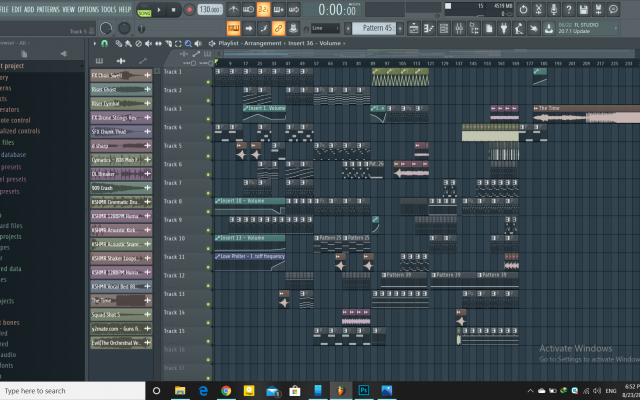Select the playlist playback speaker tool
The height and width of the screenshot is (400, 640).
(x=198, y=43)
